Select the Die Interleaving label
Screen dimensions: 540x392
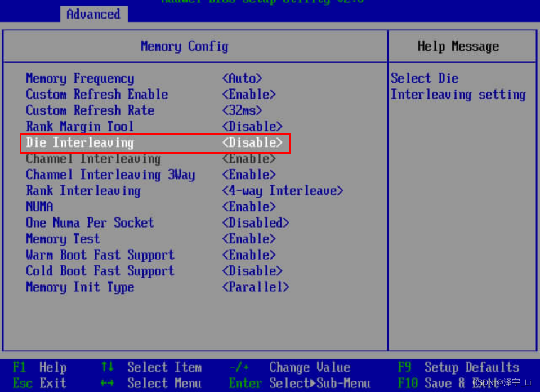pyautogui.click(x=80, y=142)
